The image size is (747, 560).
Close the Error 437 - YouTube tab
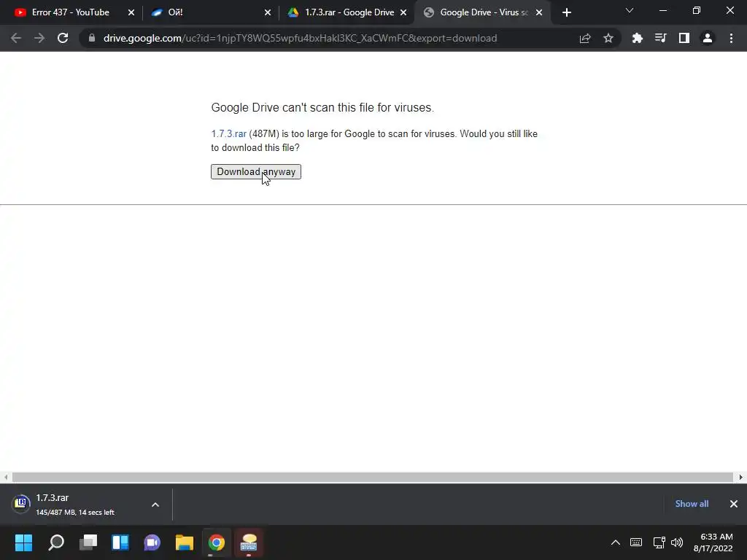coord(131,12)
